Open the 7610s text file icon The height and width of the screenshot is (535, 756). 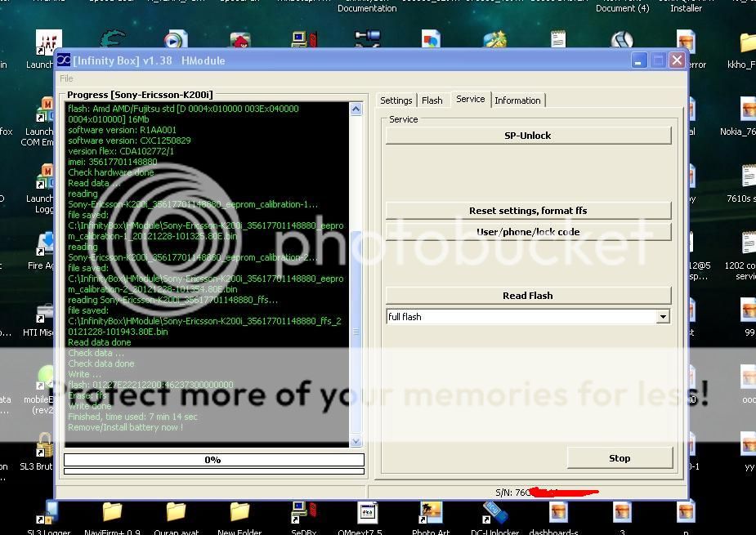click(749, 176)
